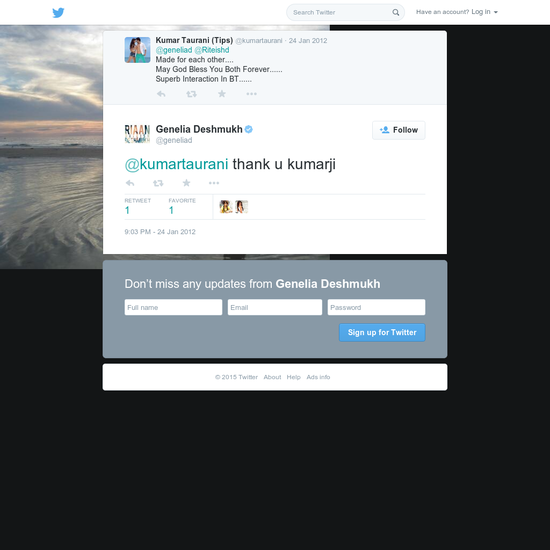Favorite Kumar Taurani's tweet with star
Image resolution: width=550 pixels, height=550 pixels.
pyautogui.click(x=222, y=94)
